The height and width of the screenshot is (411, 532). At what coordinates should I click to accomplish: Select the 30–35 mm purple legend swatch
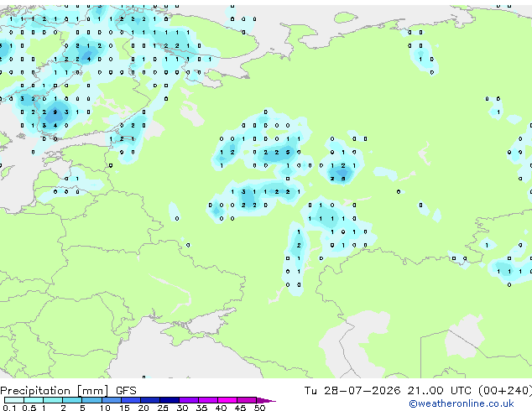[189, 400]
